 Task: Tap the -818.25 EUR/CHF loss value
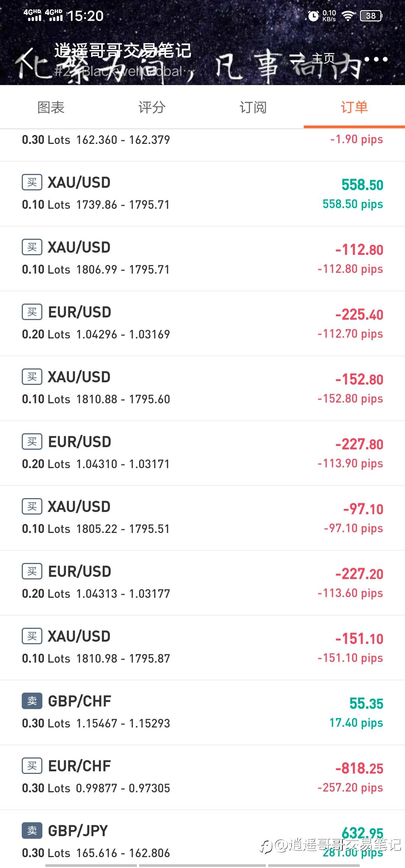click(x=359, y=769)
